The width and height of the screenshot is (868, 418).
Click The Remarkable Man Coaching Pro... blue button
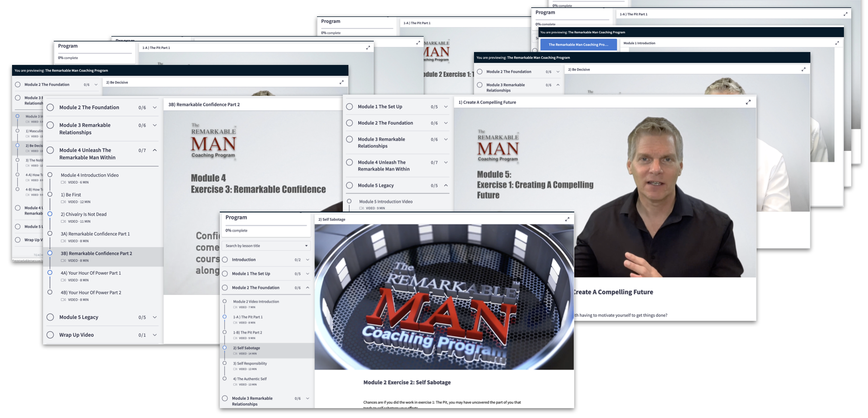pos(579,45)
